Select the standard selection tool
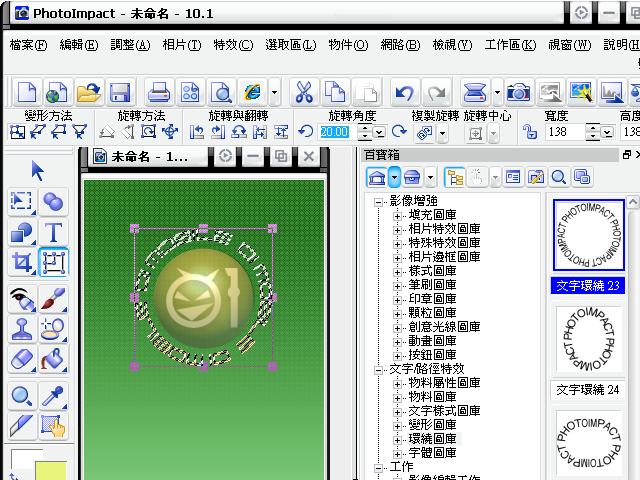The height and width of the screenshot is (480, 640). point(22,202)
